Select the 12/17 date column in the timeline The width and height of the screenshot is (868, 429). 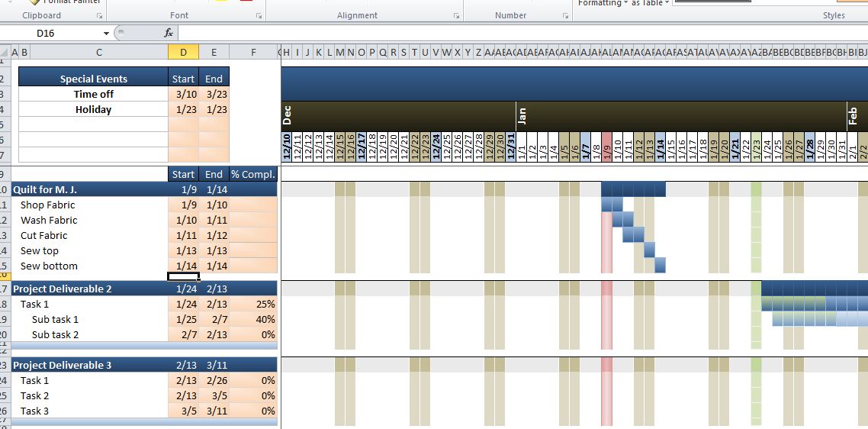click(362, 147)
